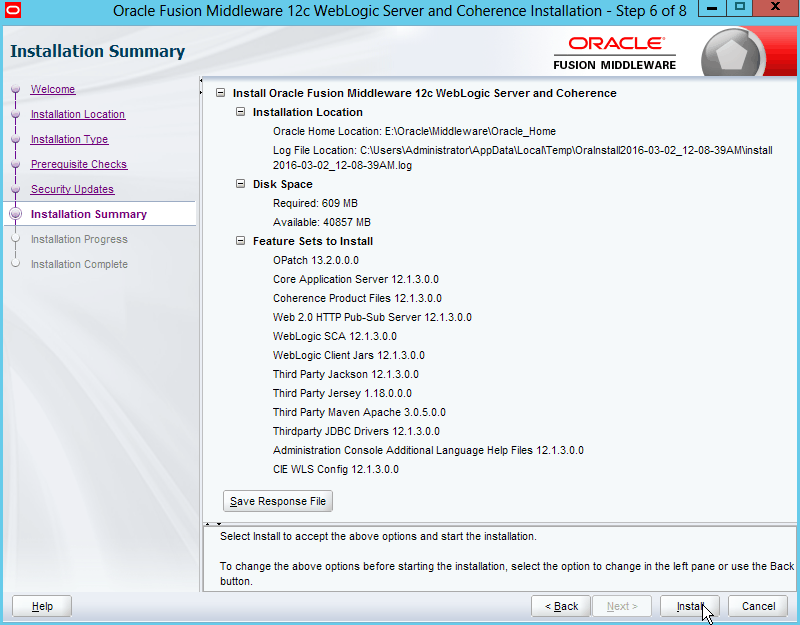Collapse the root Install Oracle Fusion Middleware node
Screen dimensions: 800x625
[221, 93]
